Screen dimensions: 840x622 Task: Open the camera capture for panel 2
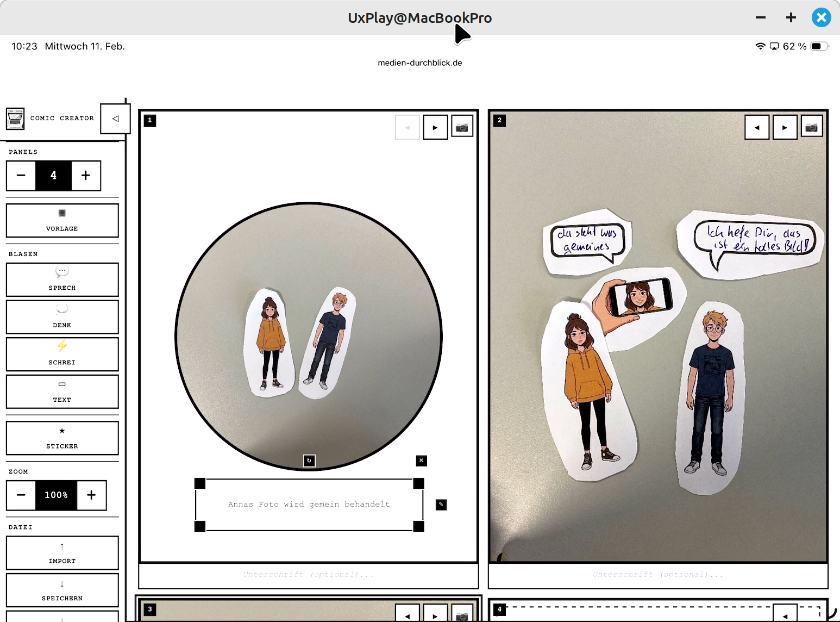coord(812,126)
